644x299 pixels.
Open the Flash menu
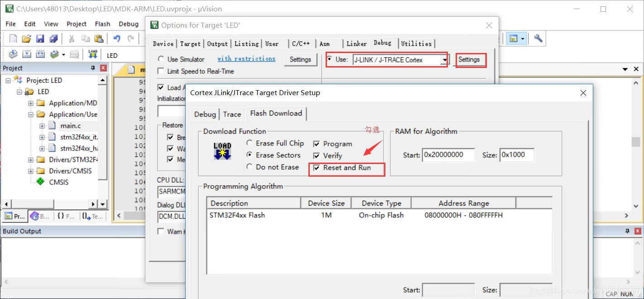pyautogui.click(x=102, y=24)
